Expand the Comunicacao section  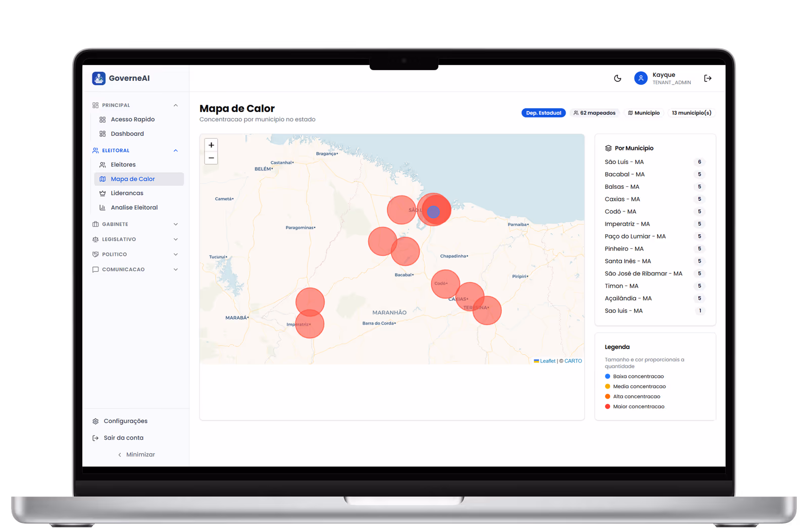[176, 270]
